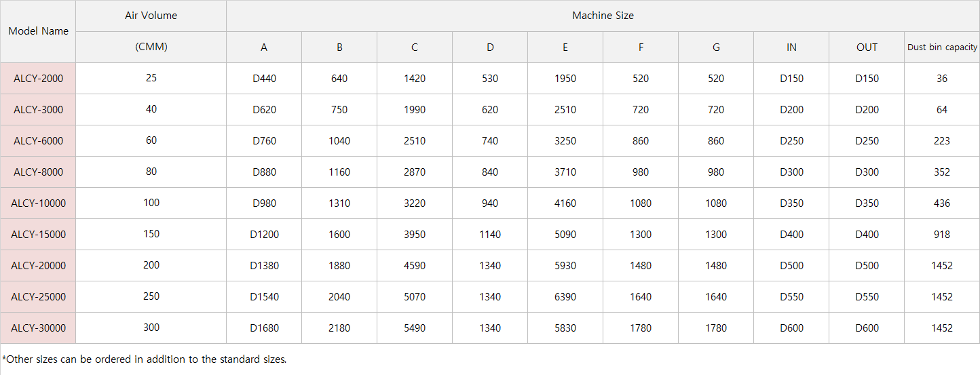980x375 pixels.
Task: Select the ALCY-15000 model cell
Action: [38, 235]
